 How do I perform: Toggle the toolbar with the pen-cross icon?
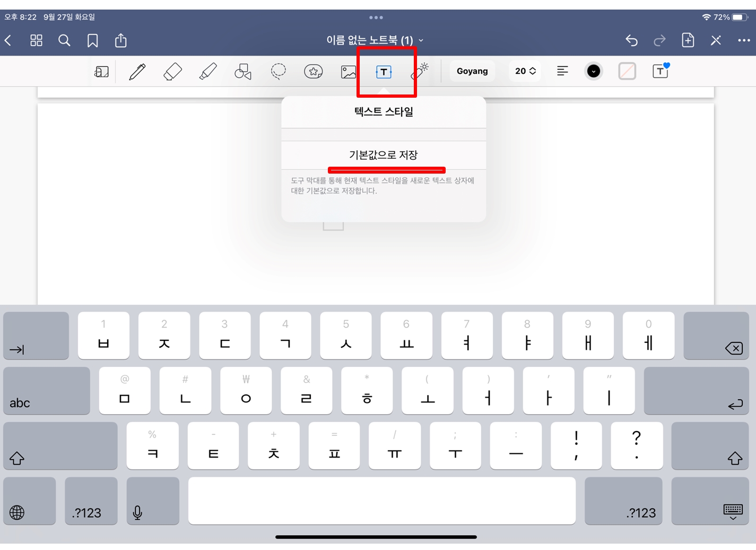[x=716, y=40]
